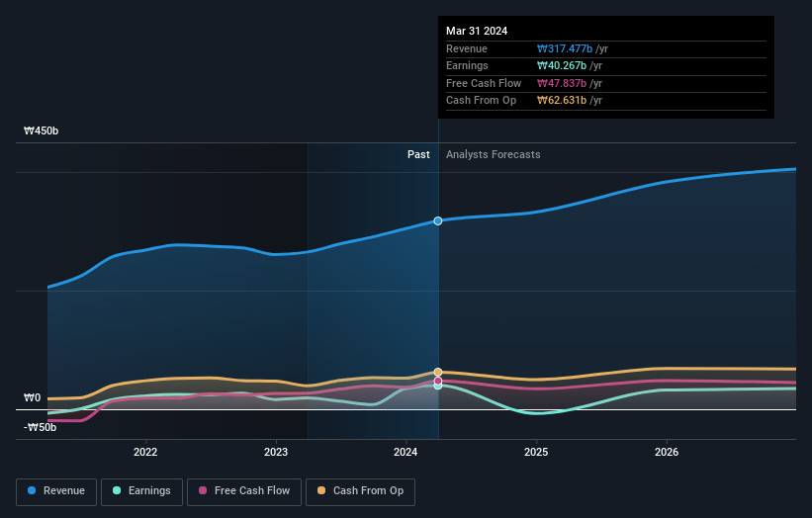Click the Past section label
This screenshot has width=812, height=518.
[x=418, y=155]
